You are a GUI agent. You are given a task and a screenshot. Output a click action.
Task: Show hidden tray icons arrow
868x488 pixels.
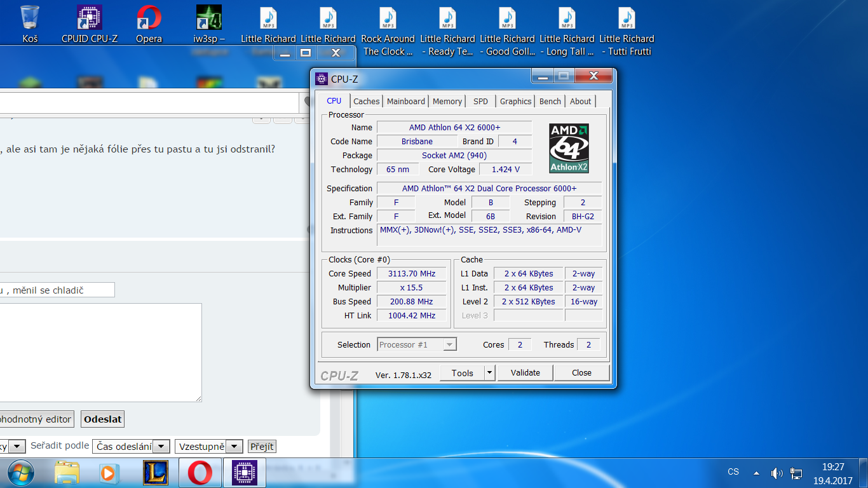coord(756,473)
